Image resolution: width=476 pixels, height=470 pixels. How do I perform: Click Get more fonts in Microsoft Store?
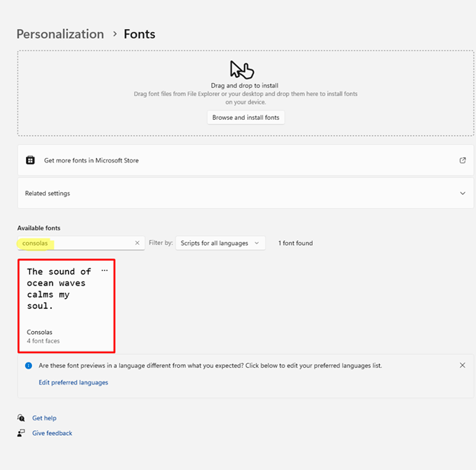point(92,160)
